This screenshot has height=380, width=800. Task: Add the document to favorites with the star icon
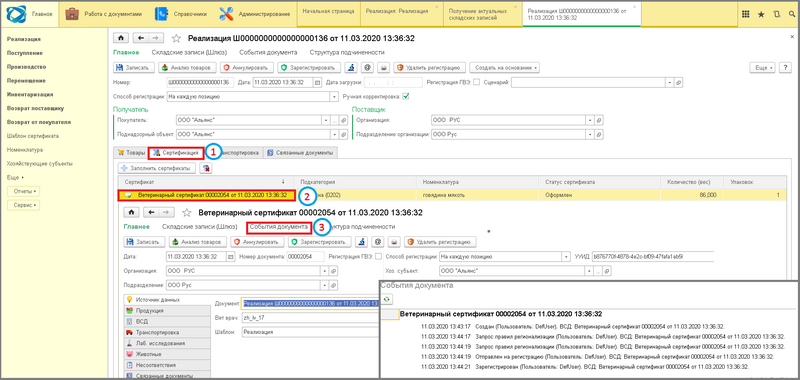[176, 38]
